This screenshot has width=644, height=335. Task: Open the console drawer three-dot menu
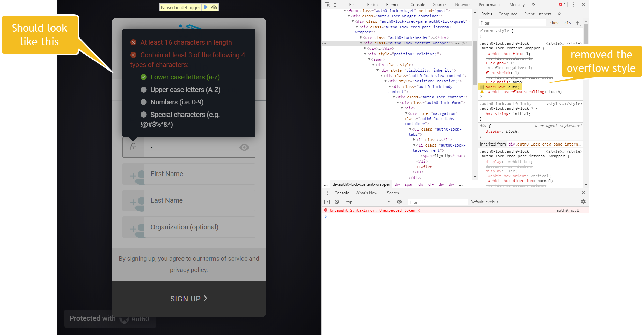click(x=327, y=193)
